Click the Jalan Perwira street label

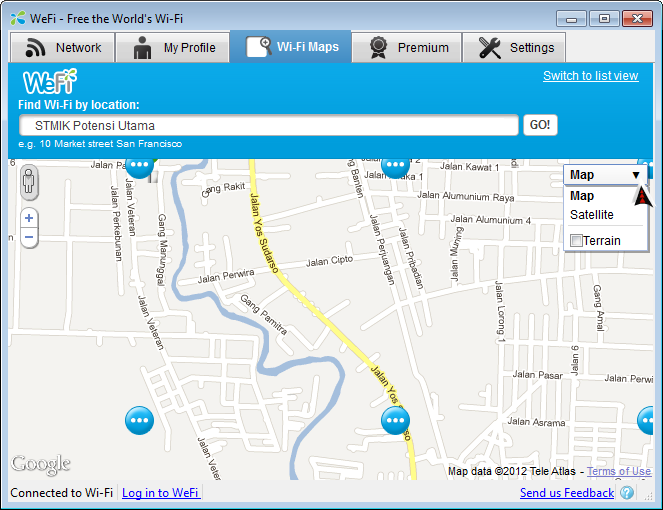[226, 276]
